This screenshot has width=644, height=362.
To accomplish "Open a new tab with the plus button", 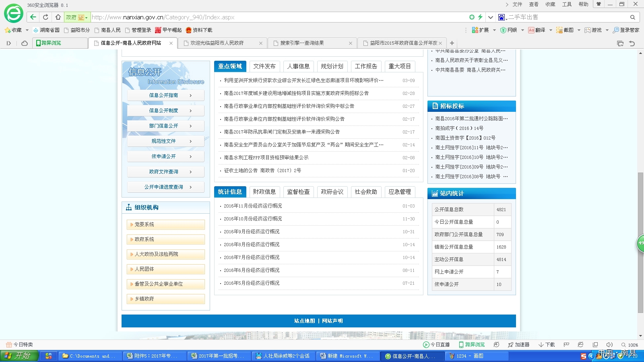I will [x=452, y=43].
